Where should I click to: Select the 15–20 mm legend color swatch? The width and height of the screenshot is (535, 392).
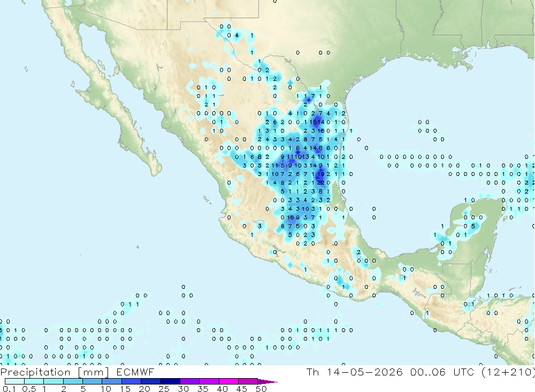(x=131, y=381)
